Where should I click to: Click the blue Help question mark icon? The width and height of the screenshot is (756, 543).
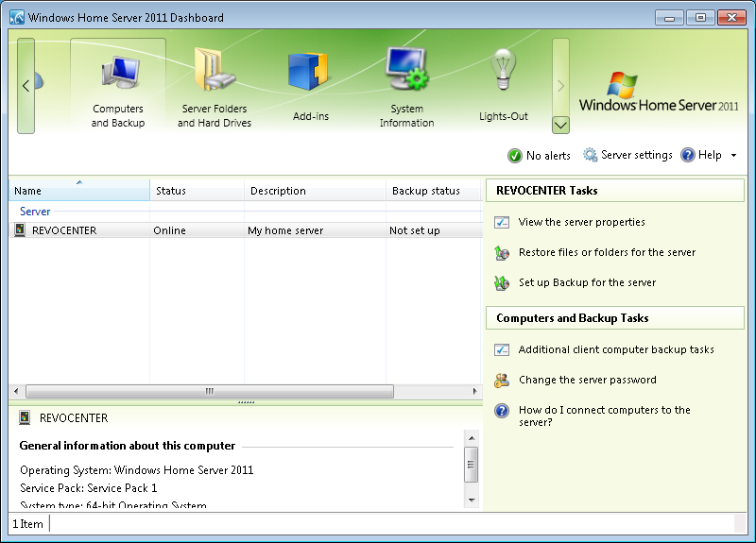click(688, 155)
